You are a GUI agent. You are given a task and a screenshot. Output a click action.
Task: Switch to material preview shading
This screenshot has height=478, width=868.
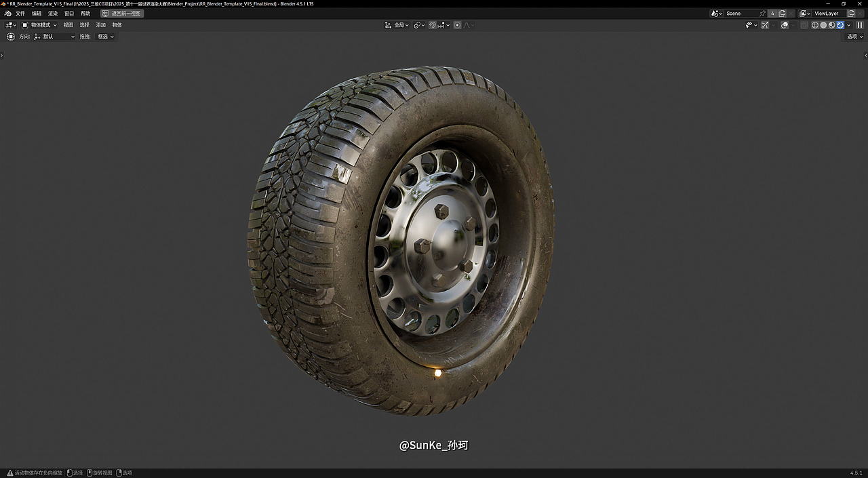coord(832,25)
